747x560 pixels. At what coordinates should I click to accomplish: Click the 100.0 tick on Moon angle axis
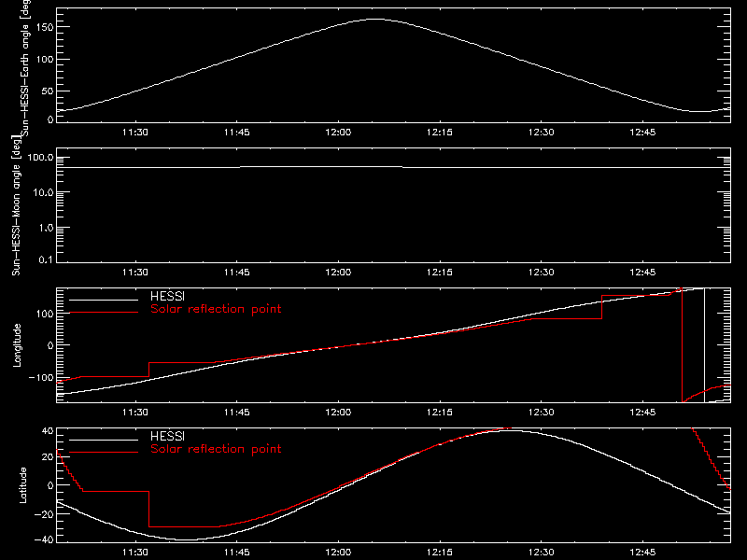(40, 157)
